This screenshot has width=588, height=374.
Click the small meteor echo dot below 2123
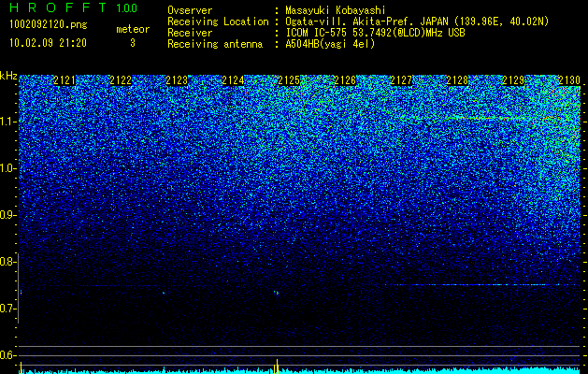pos(164,293)
